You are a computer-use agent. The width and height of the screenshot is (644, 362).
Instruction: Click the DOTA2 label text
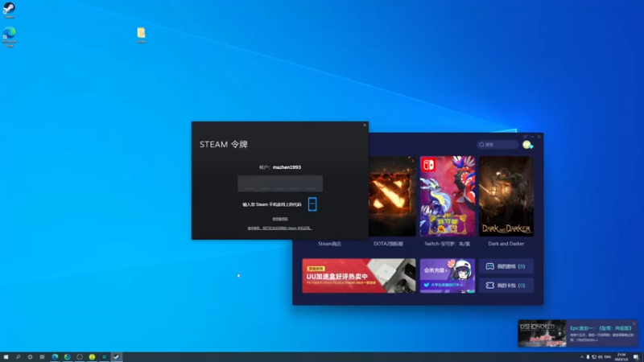click(388, 244)
